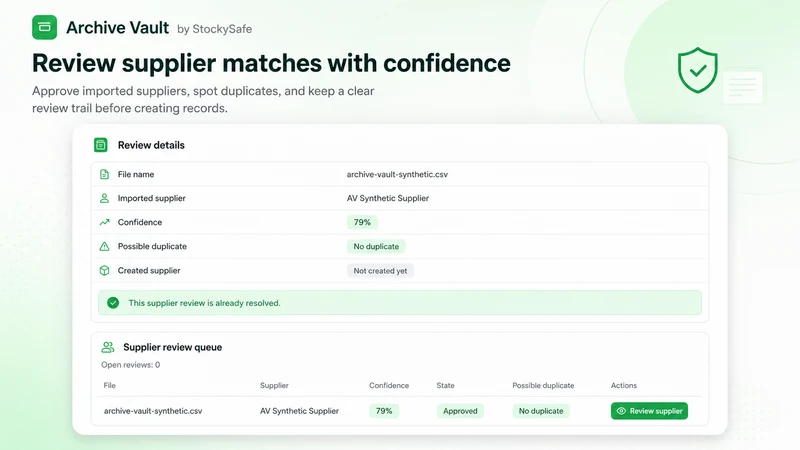Click the Not created yet badge
This screenshot has width=800, height=450.
pyautogui.click(x=380, y=271)
